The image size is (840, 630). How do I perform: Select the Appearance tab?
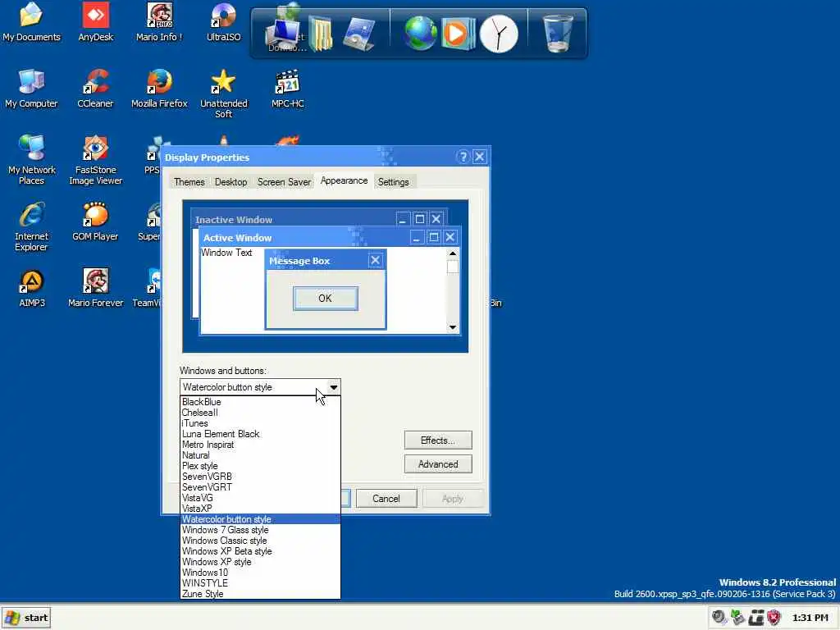[344, 181]
